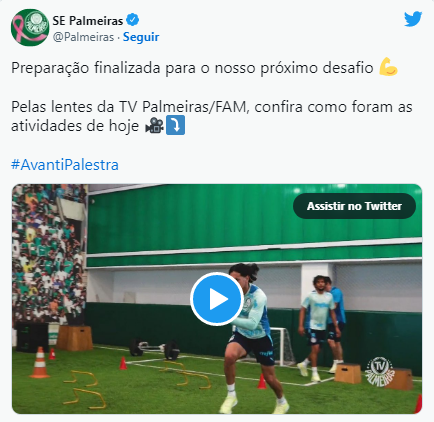Click the Twitter bird logo

pos(413,19)
